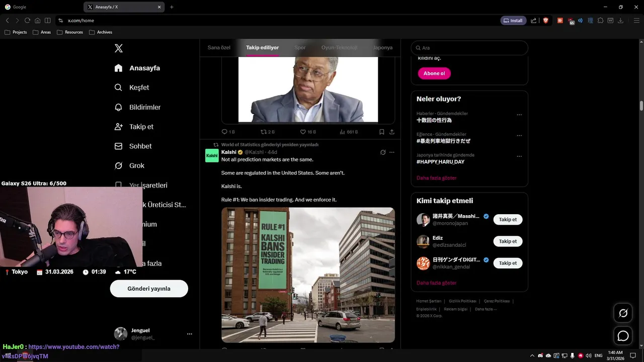Open Sohbet messages
Viewport: 644px width, 362px height.
[133, 146]
